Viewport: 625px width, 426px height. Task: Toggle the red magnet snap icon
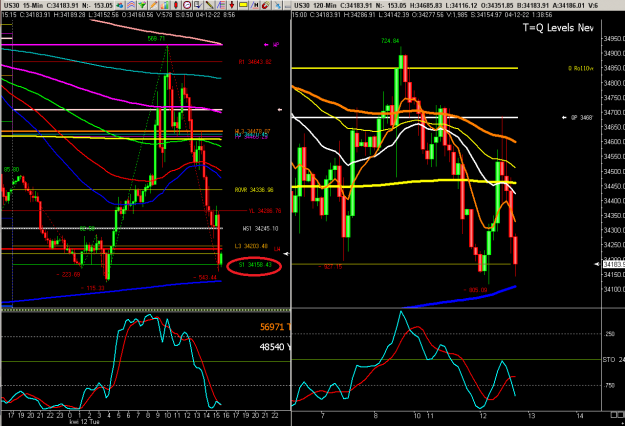coord(266,5)
